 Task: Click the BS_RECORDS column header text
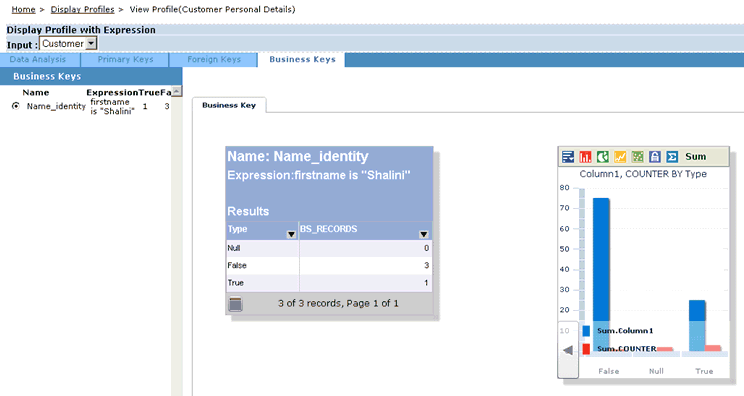(328, 229)
